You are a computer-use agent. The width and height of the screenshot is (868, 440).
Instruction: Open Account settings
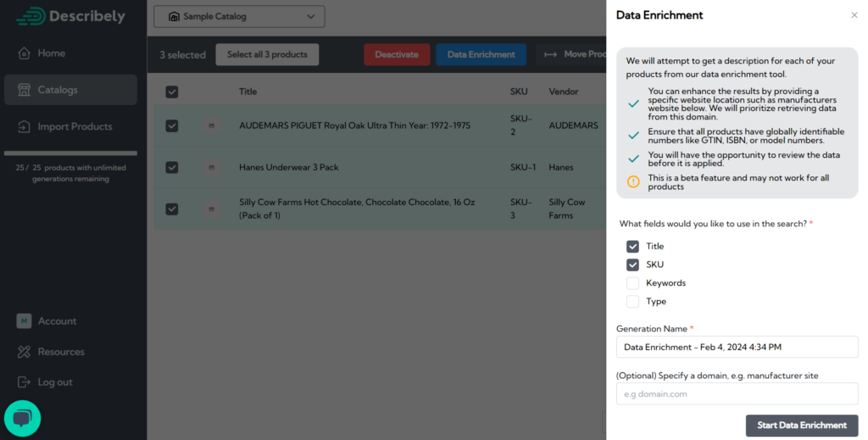[x=57, y=321]
